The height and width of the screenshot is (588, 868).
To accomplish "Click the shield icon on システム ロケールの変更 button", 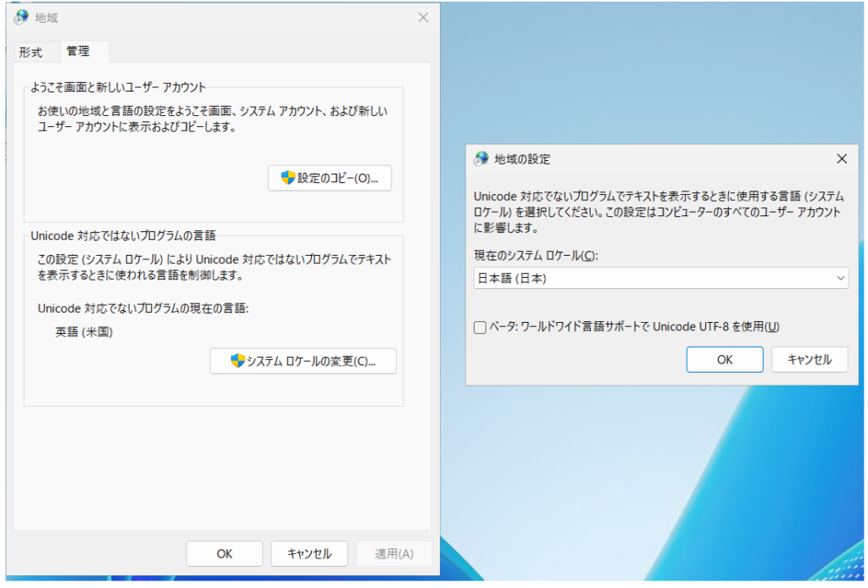I will tap(237, 361).
